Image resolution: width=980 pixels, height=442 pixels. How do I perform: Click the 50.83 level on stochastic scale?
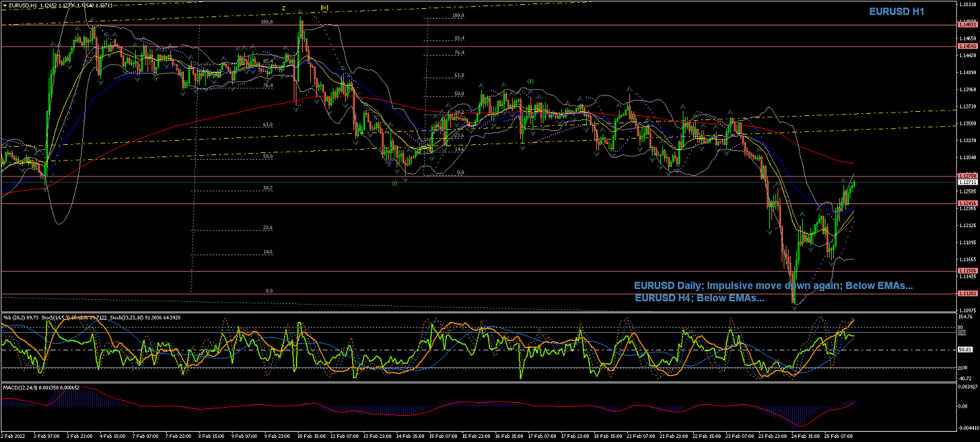point(966,350)
